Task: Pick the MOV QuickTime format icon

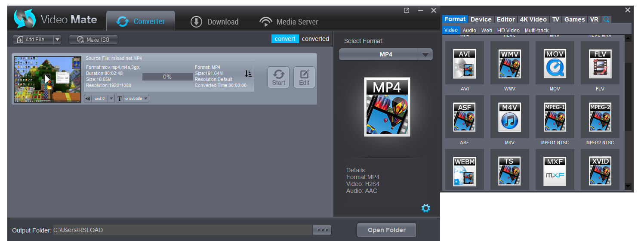Action: click(x=555, y=64)
